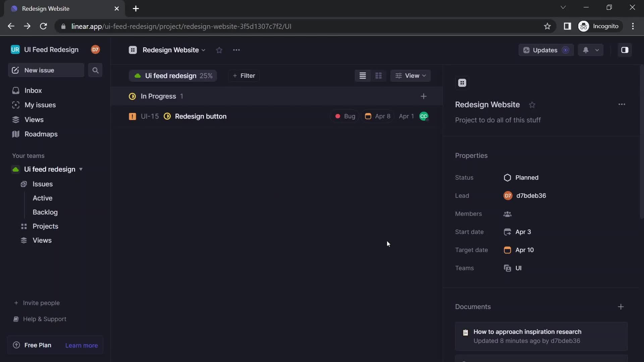This screenshot has height=362, width=644.
Task: Open the search icon beside New issue
Action: (x=95, y=70)
